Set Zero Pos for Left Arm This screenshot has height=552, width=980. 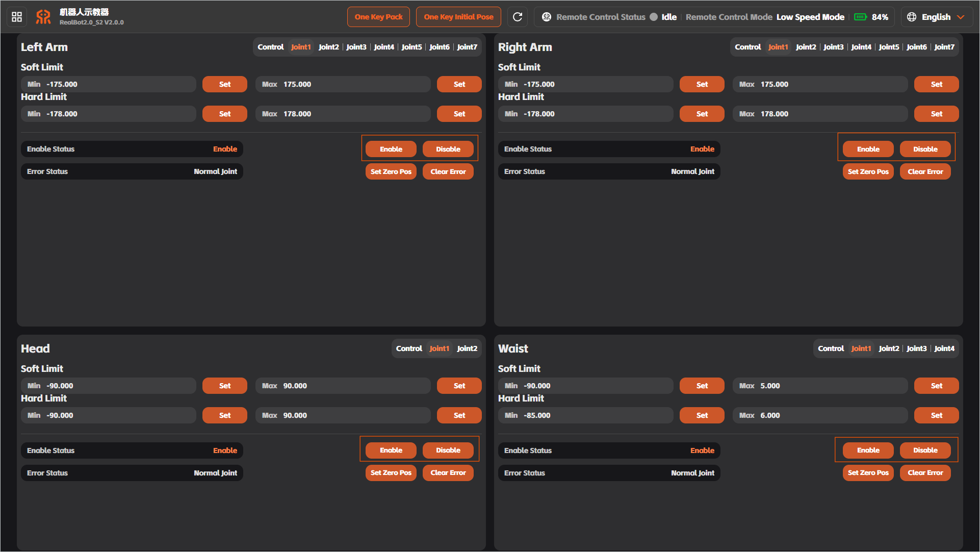coord(391,171)
